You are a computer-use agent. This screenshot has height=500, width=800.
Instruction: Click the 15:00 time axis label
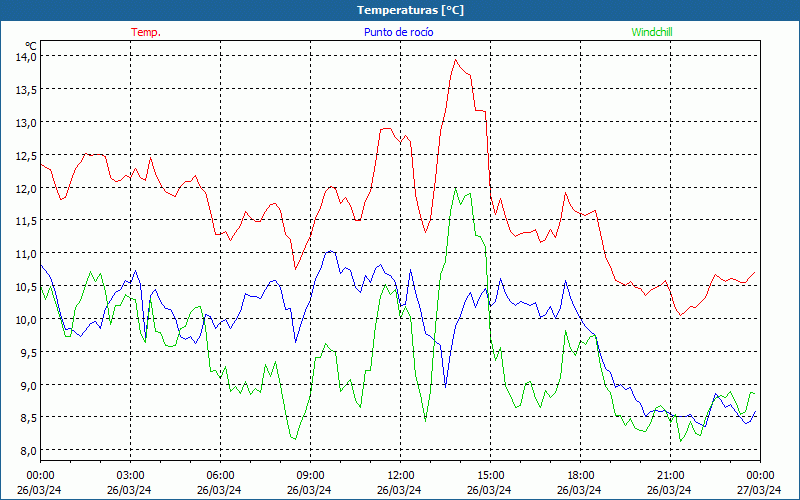[490, 476]
